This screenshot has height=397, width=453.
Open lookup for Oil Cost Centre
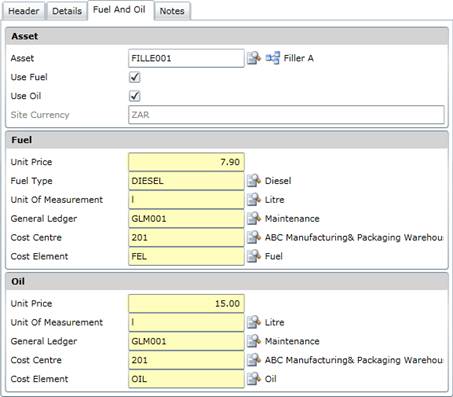coord(254,360)
